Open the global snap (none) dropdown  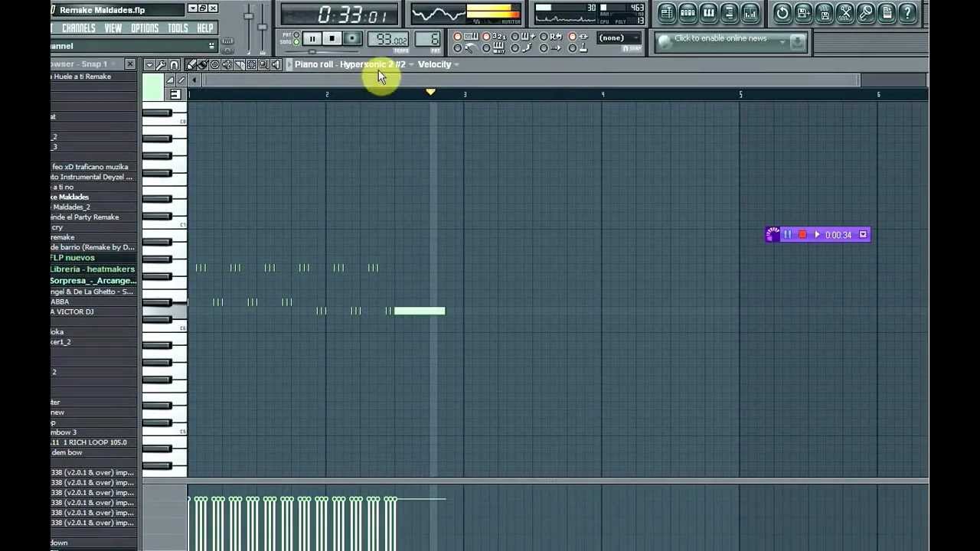[619, 37]
